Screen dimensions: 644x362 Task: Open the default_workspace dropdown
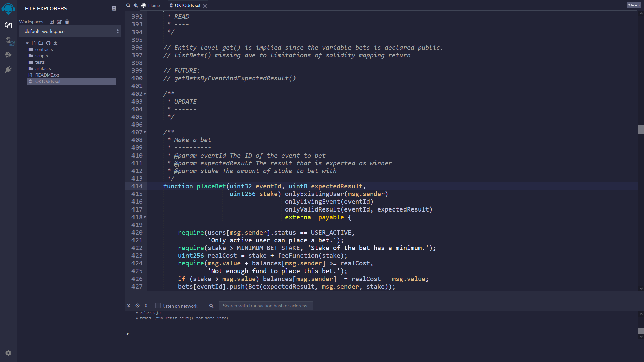[70, 31]
